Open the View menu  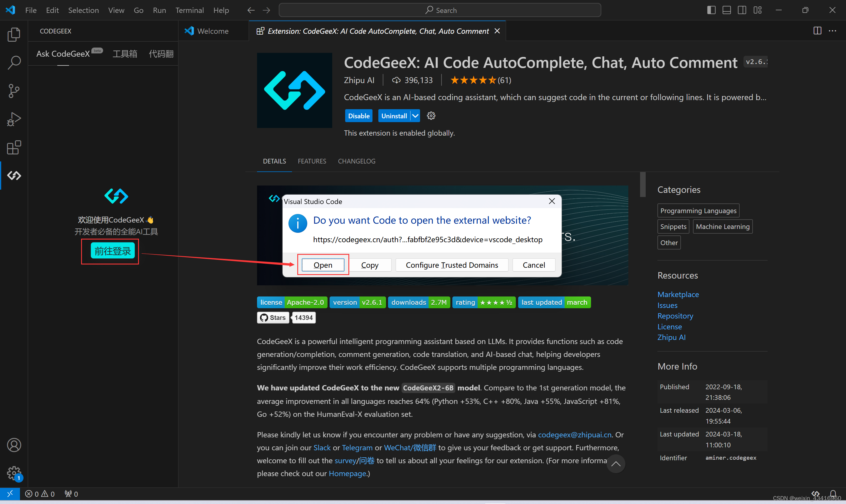coord(116,10)
